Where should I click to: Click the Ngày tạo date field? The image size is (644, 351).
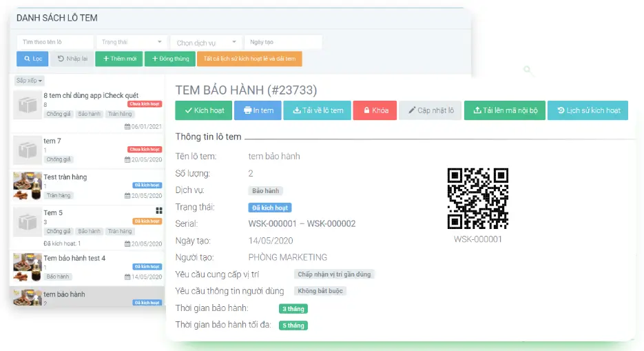coord(282,43)
